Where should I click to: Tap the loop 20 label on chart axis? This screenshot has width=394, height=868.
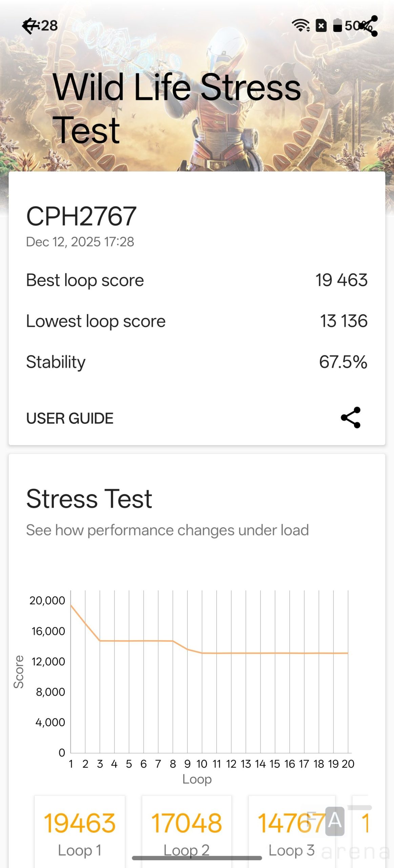[348, 764]
